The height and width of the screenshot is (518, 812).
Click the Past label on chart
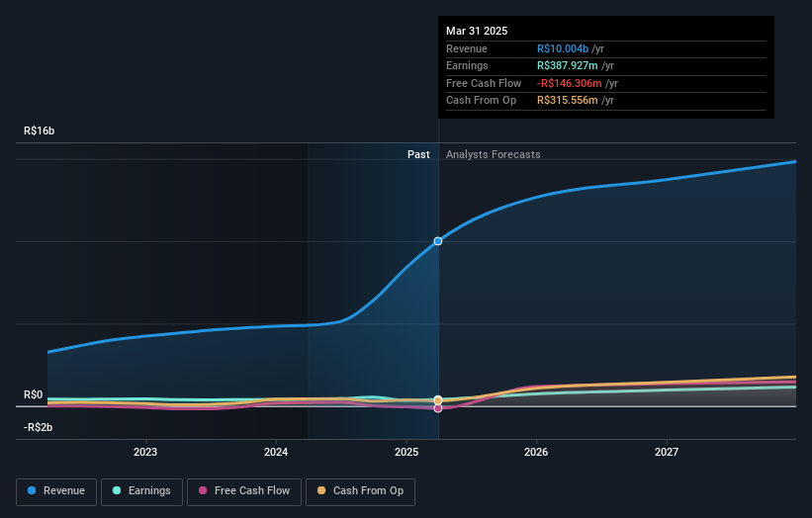pyautogui.click(x=418, y=154)
